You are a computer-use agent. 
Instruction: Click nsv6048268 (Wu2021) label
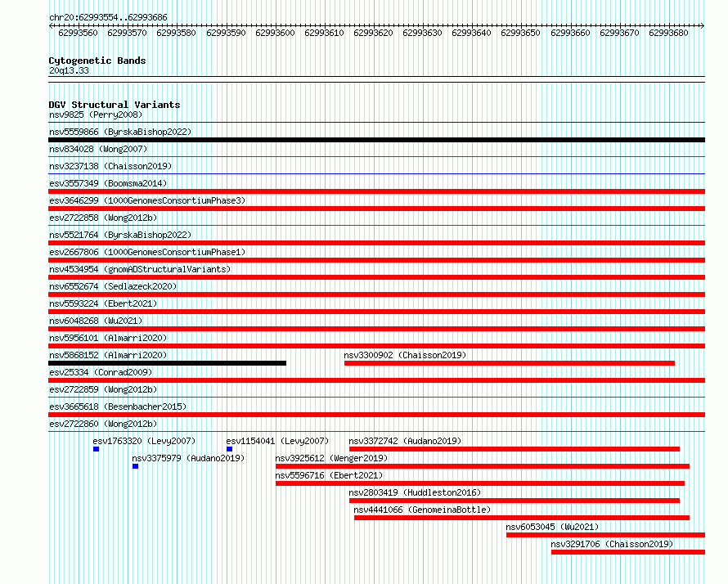coord(96,321)
